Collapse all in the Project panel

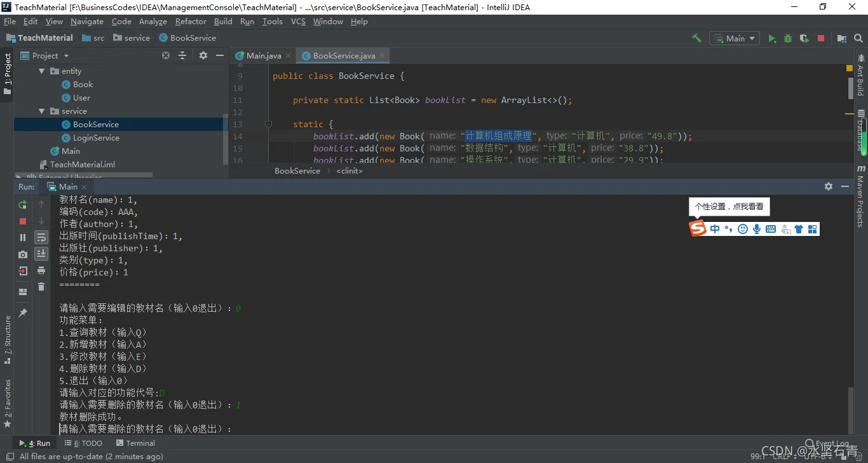click(182, 55)
